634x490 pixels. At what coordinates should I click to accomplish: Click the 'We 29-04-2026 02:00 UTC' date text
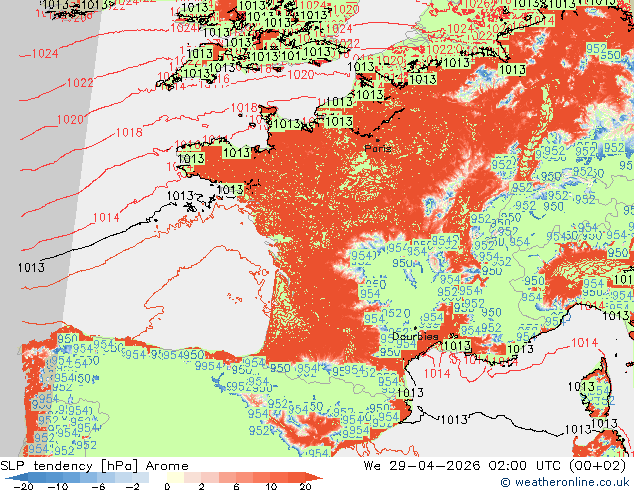tap(464, 466)
